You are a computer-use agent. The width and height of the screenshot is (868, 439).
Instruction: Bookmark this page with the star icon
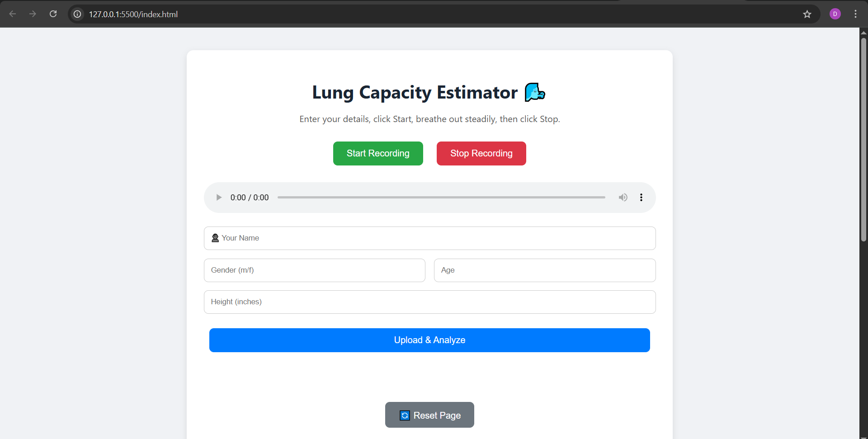807,14
